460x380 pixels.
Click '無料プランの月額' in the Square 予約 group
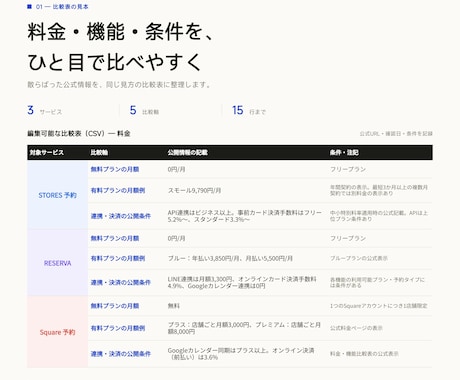[x=115, y=306]
